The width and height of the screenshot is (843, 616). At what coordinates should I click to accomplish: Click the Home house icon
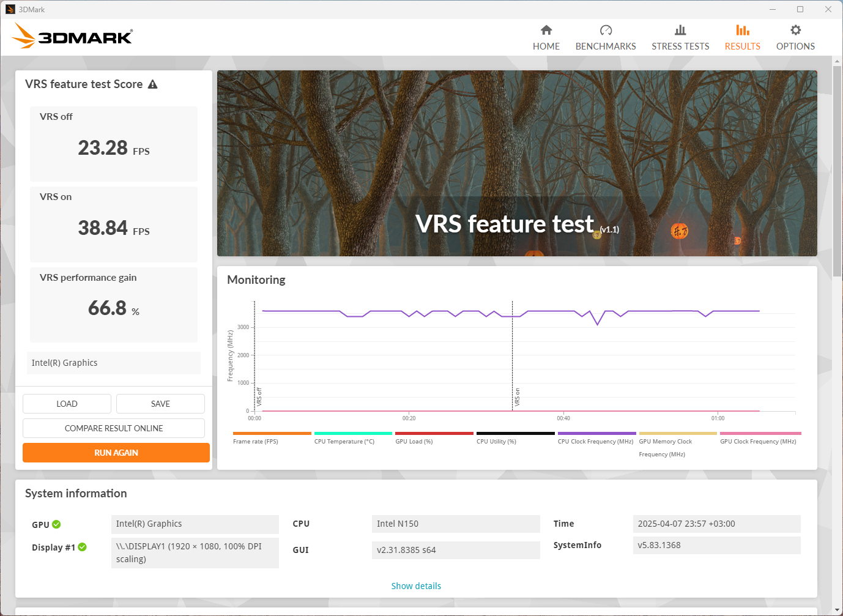[546, 30]
